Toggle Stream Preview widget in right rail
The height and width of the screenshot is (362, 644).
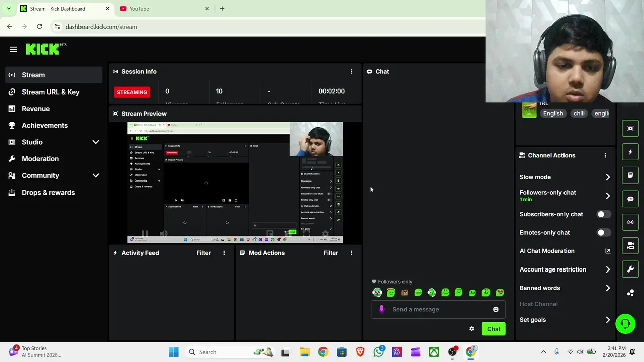coord(630,128)
